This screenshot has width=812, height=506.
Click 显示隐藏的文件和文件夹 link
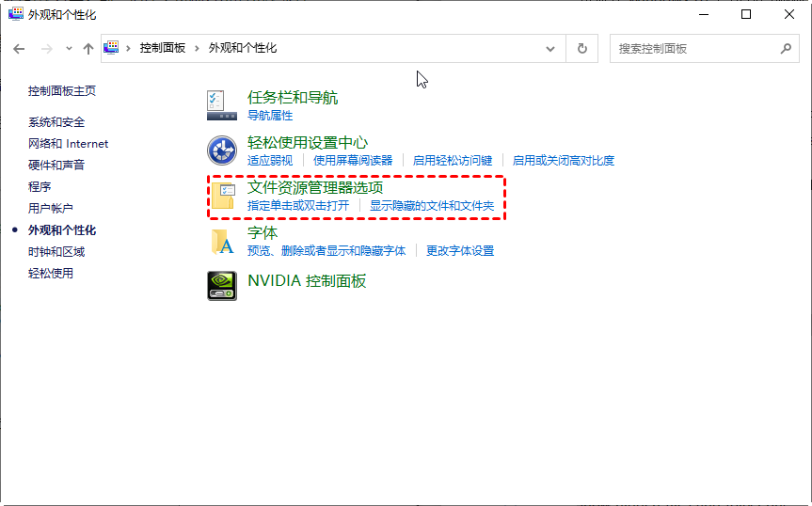(431, 205)
